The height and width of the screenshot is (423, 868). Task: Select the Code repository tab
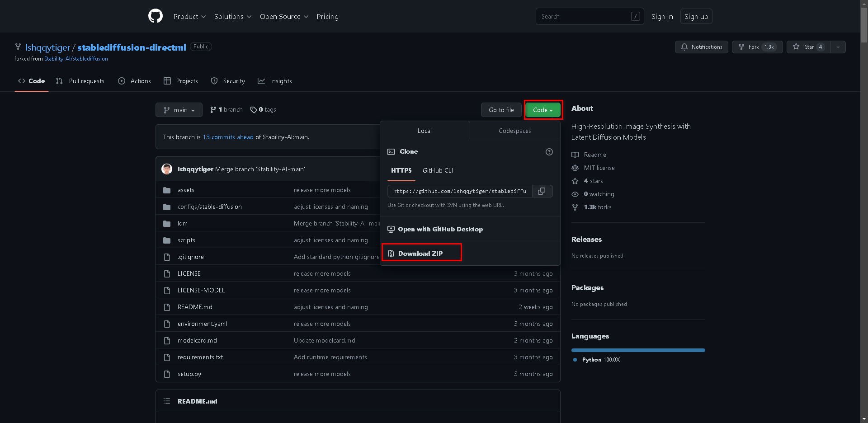pyautogui.click(x=32, y=81)
